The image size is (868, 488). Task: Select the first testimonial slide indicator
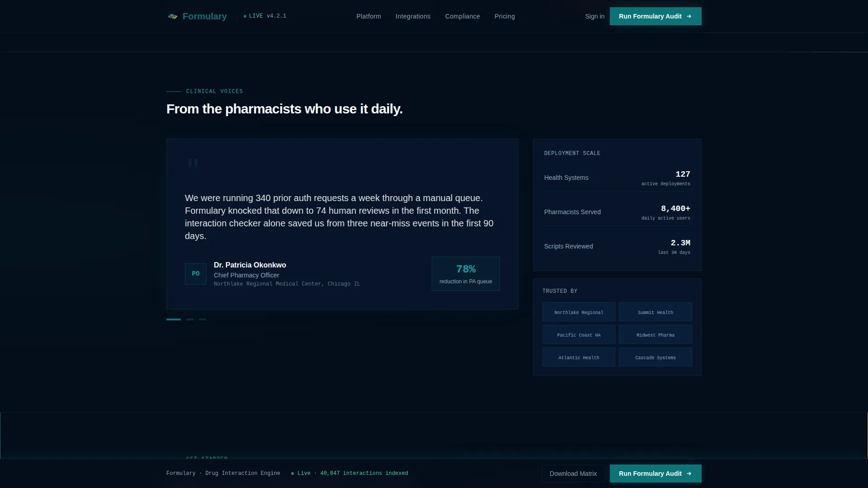[174, 319]
